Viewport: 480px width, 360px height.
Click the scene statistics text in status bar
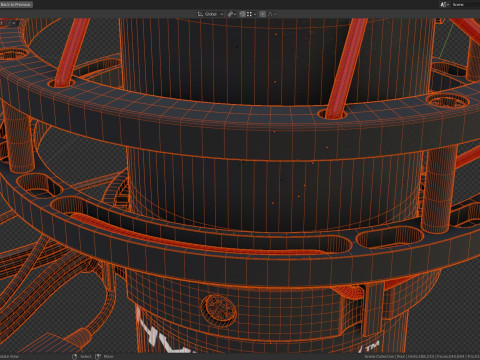[x=422, y=356]
